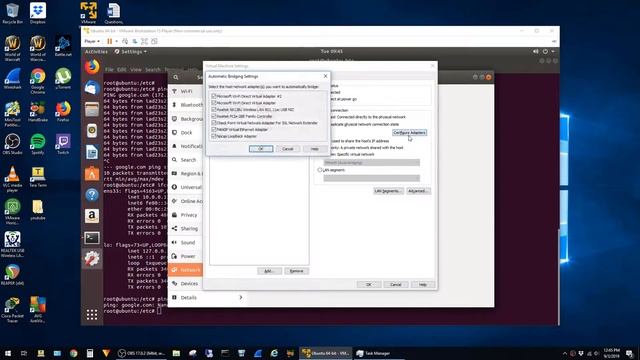The width and height of the screenshot is (640, 360).
Task: Open the Ubuntu Activities overview
Action: tap(96, 52)
